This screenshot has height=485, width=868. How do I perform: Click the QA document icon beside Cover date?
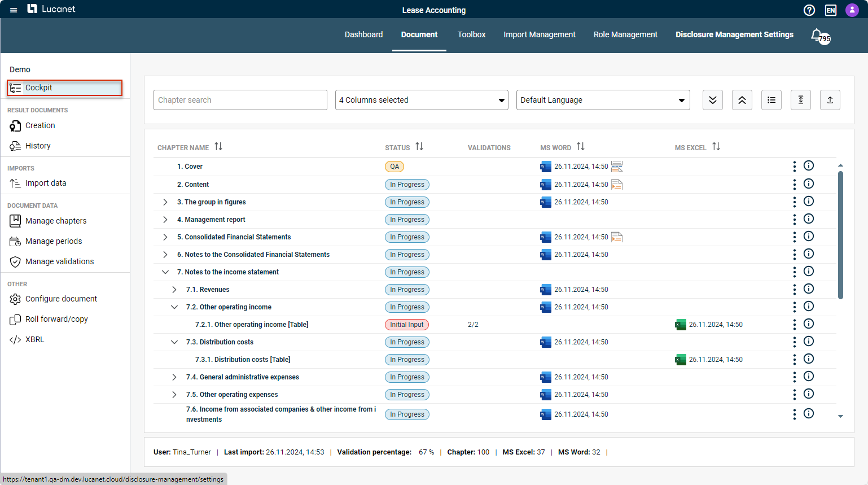point(617,167)
